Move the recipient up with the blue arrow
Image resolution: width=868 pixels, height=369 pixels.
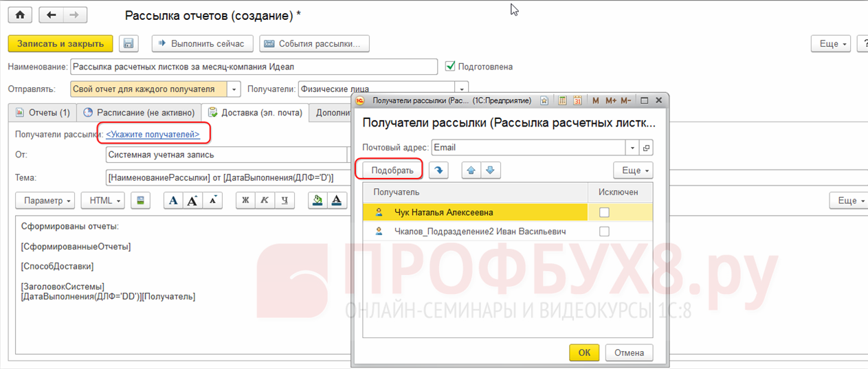point(473,170)
